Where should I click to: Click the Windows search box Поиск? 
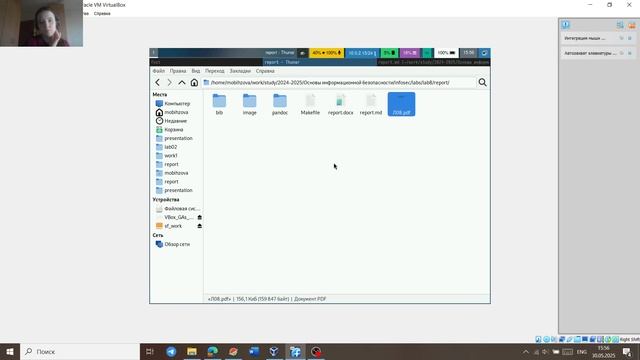(80, 351)
